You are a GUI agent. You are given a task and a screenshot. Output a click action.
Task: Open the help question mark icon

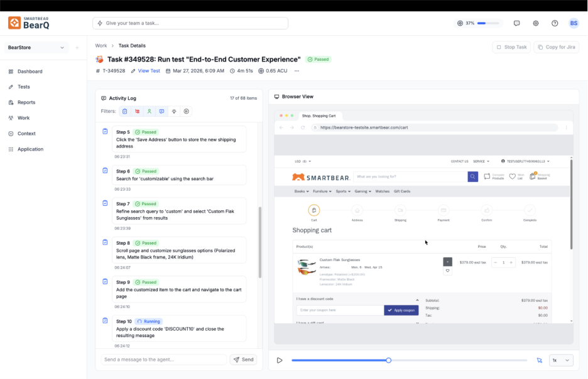click(x=555, y=23)
